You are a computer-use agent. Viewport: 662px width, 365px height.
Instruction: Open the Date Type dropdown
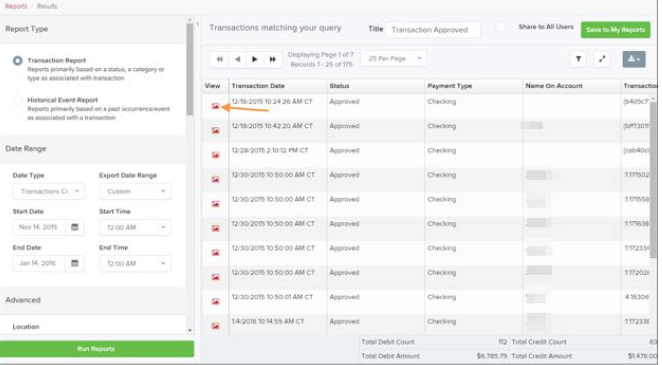[x=49, y=191]
